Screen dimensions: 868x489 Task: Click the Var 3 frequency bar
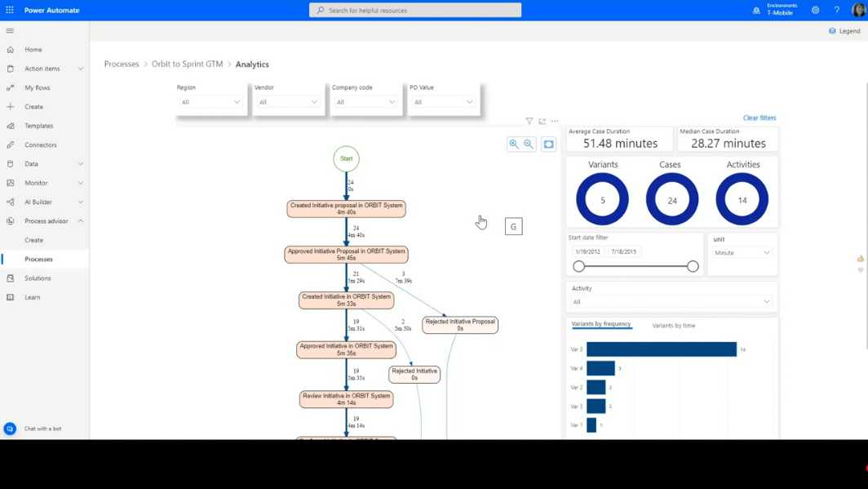(662, 349)
